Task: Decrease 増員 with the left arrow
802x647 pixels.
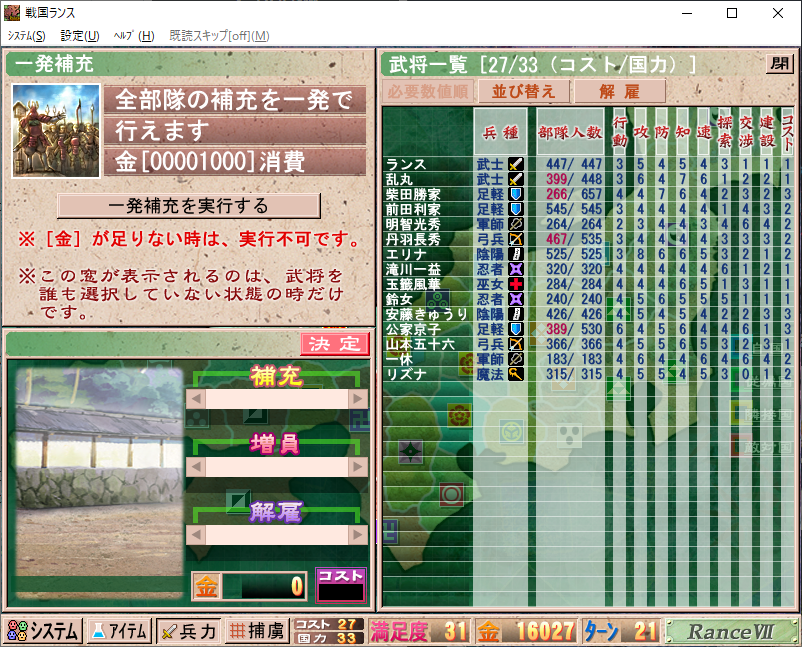Action: pyautogui.click(x=196, y=467)
